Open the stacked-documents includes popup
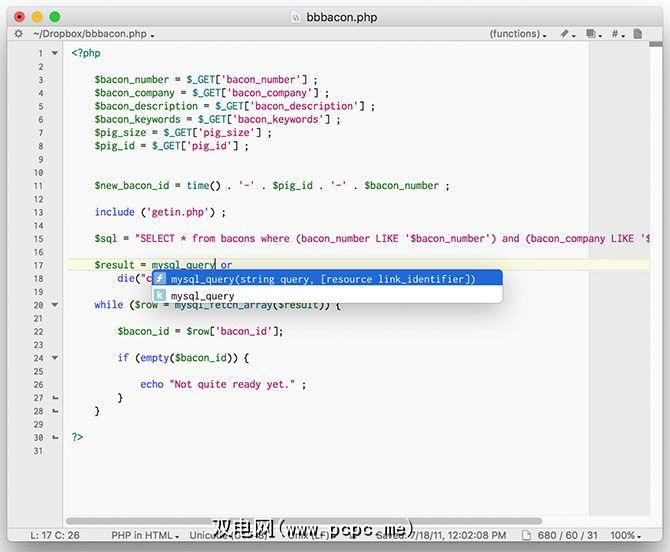The width and height of the screenshot is (670, 552). click(x=594, y=34)
